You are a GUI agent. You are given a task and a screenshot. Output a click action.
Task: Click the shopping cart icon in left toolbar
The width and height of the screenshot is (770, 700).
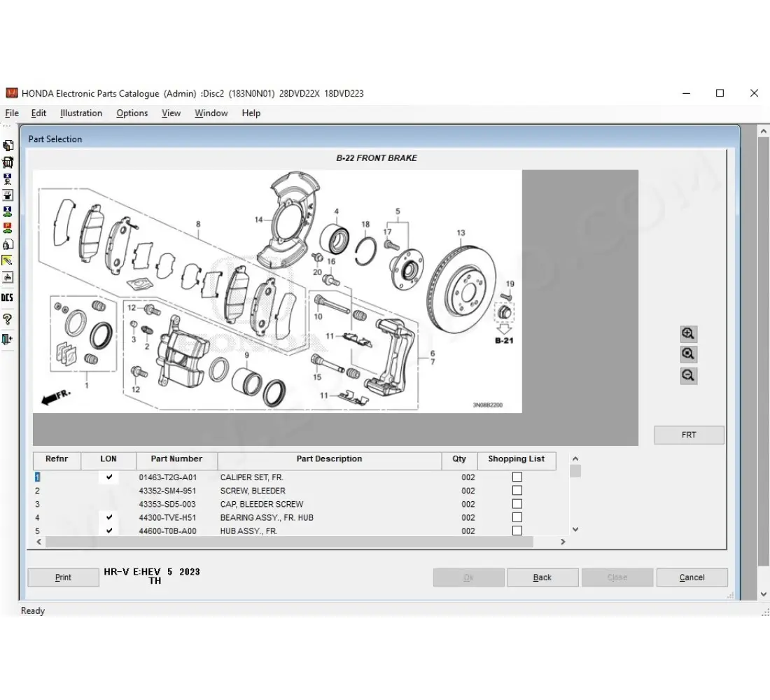[8, 162]
